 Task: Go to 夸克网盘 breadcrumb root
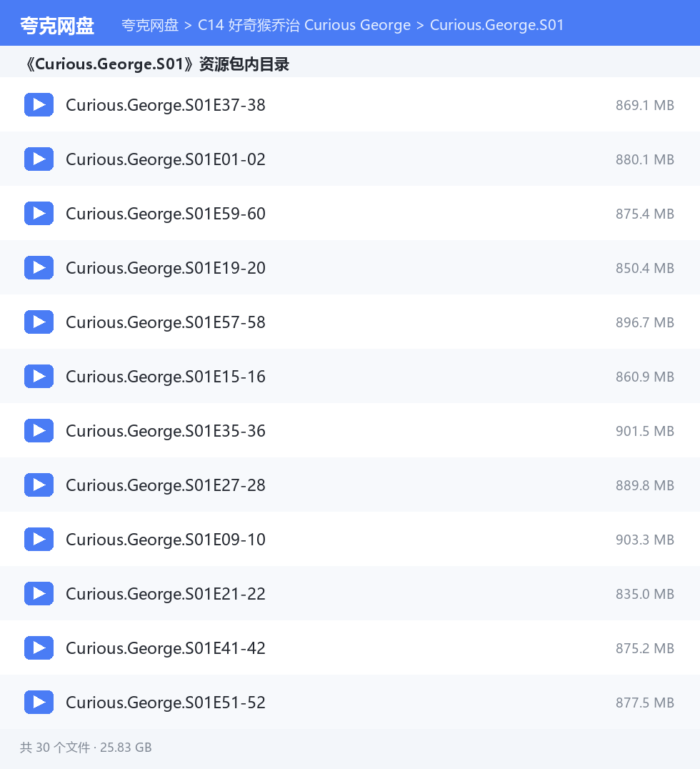click(x=150, y=25)
